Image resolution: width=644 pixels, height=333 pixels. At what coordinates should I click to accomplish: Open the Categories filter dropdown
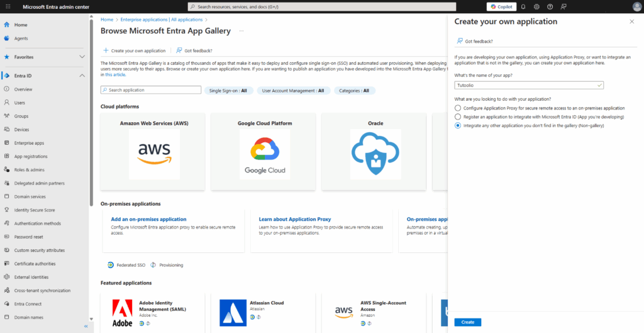point(355,91)
